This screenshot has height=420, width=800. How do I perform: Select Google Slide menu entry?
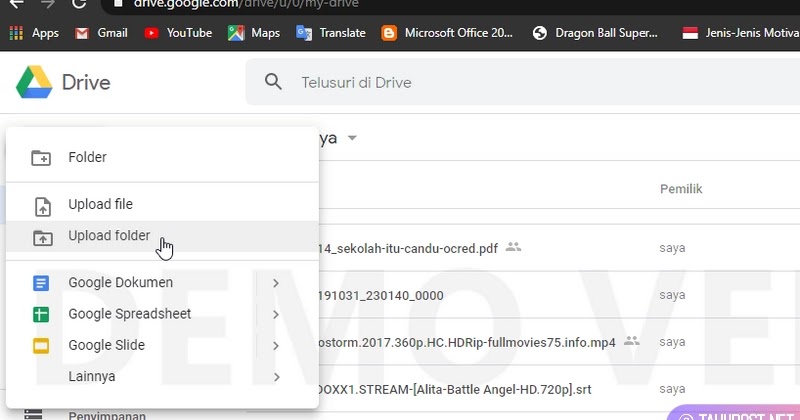162,345
